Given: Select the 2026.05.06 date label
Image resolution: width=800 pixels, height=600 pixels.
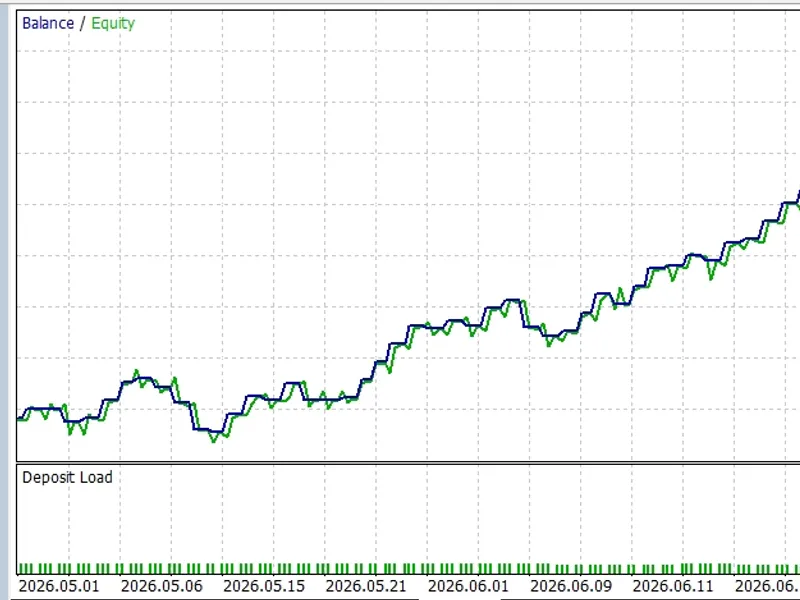Looking at the screenshot, I should [x=162, y=586].
